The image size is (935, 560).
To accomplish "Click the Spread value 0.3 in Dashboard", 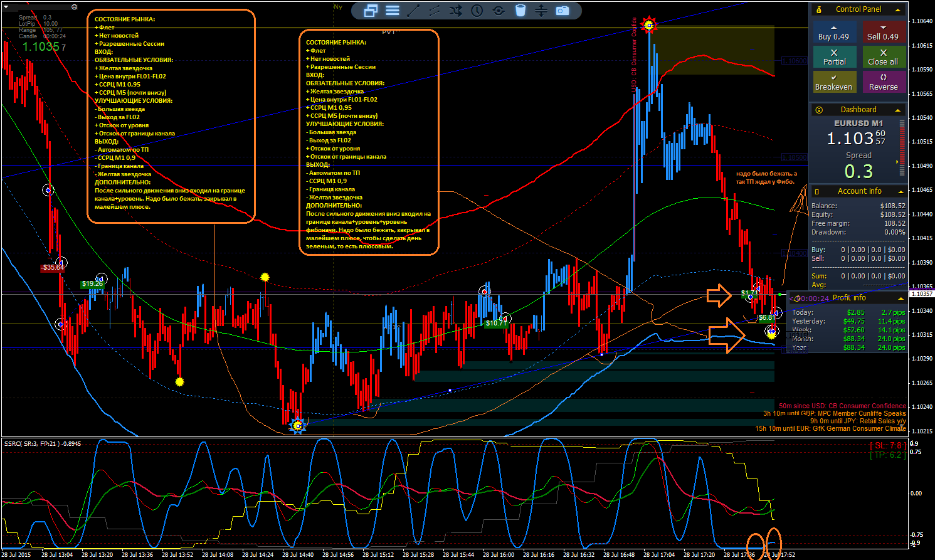I will pyautogui.click(x=858, y=171).
